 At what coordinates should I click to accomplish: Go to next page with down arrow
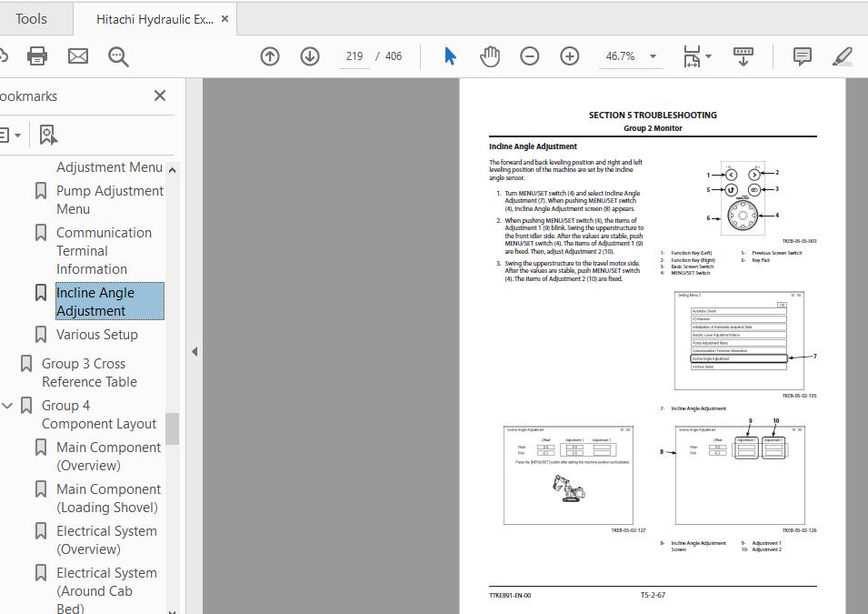(310, 56)
